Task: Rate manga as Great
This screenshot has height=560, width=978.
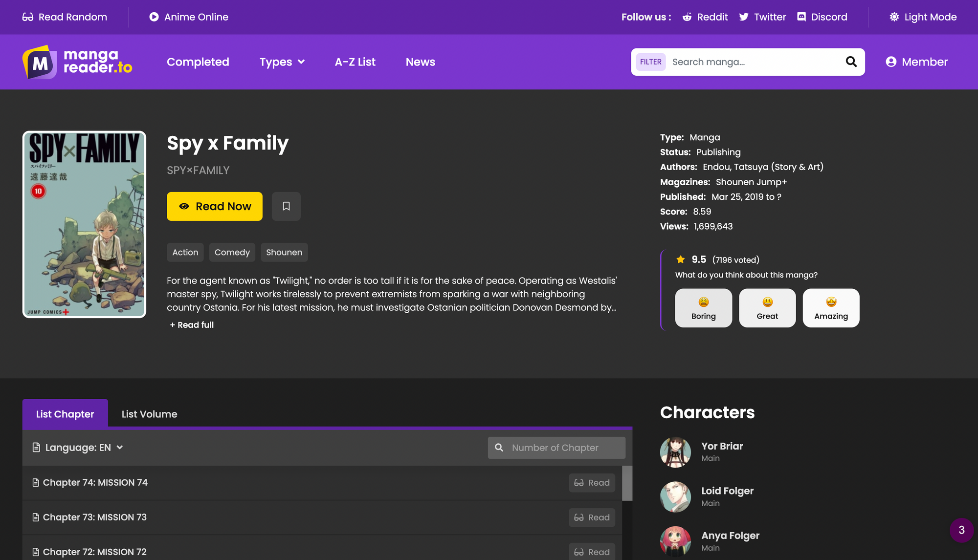Action: coord(767,308)
